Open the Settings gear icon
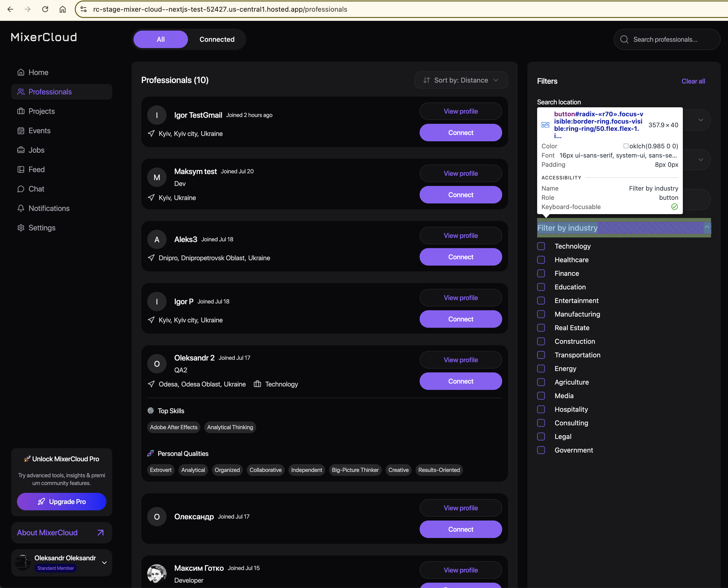 [x=21, y=228]
